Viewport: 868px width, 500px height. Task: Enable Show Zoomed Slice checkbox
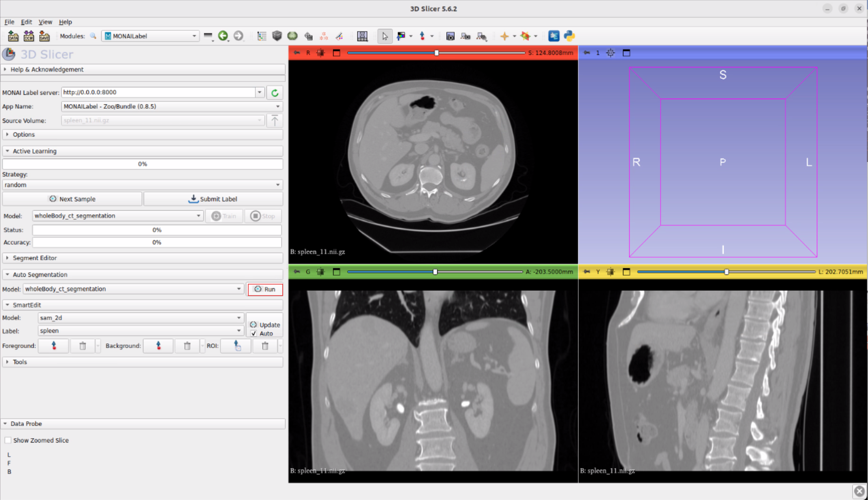pos(8,440)
